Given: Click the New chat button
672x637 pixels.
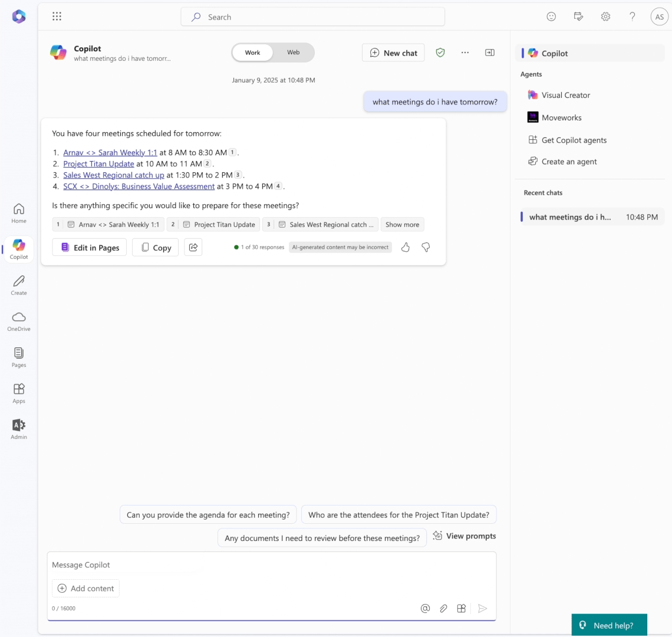Looking at the screenshot, I should 393,53.
